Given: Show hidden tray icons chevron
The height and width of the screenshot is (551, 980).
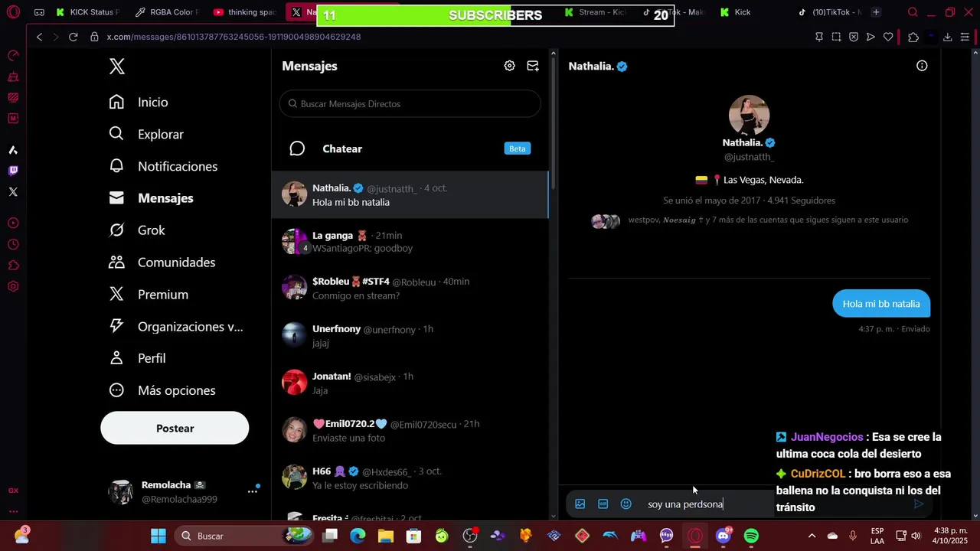Looking at the screenshot, I should 812,536.
